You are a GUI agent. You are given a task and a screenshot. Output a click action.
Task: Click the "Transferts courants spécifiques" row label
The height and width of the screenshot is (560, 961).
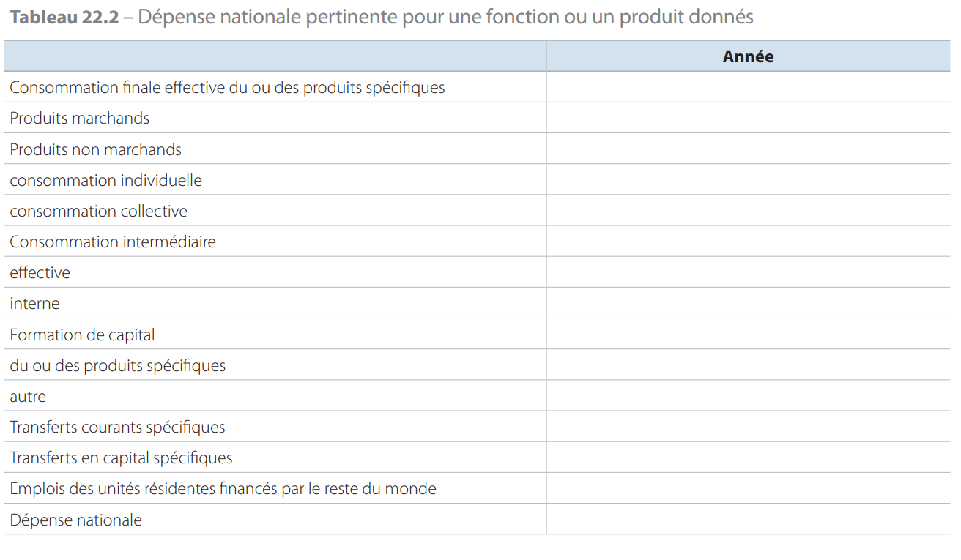coord(118,428)
